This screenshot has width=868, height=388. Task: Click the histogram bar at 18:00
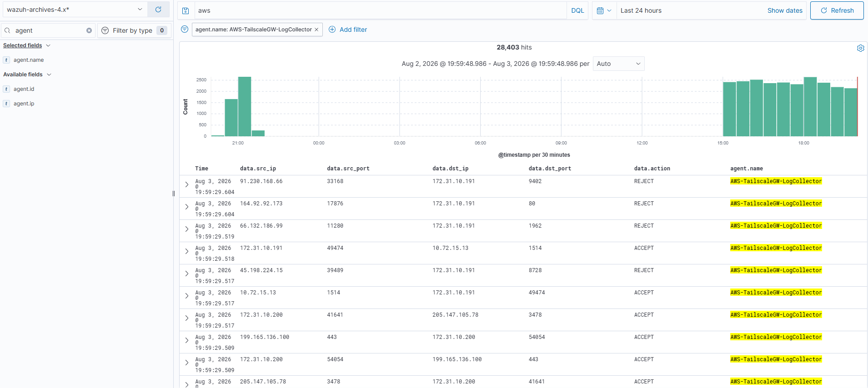(x=810, y=106)
